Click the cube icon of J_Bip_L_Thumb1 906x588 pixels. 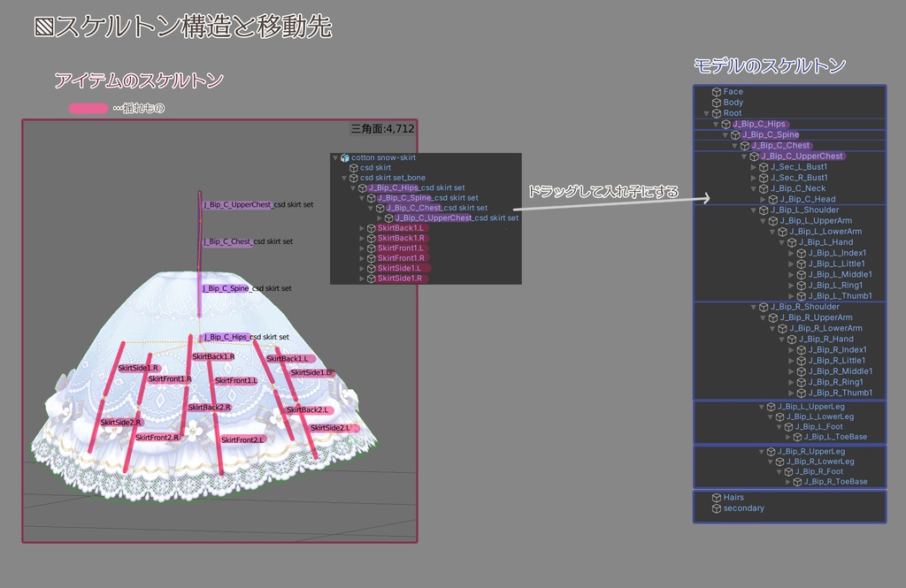pyautogui.click(x=802, y=296)
